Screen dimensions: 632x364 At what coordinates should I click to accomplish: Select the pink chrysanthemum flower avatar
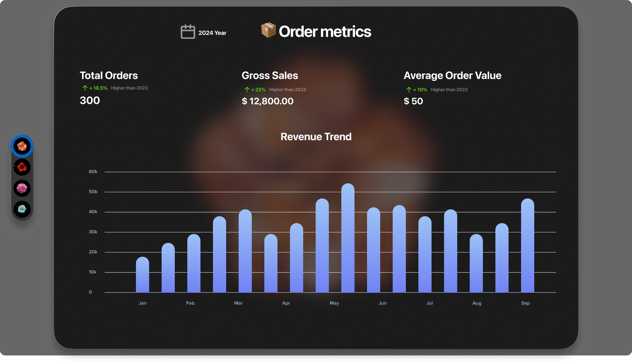[22, 188]
